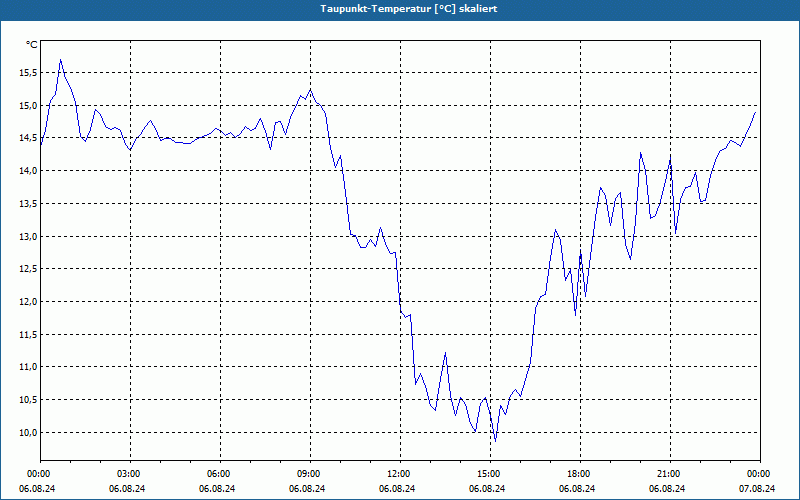800x500 pixels.
Task: Select the 11,5 y-axis label
Action: 28,334
